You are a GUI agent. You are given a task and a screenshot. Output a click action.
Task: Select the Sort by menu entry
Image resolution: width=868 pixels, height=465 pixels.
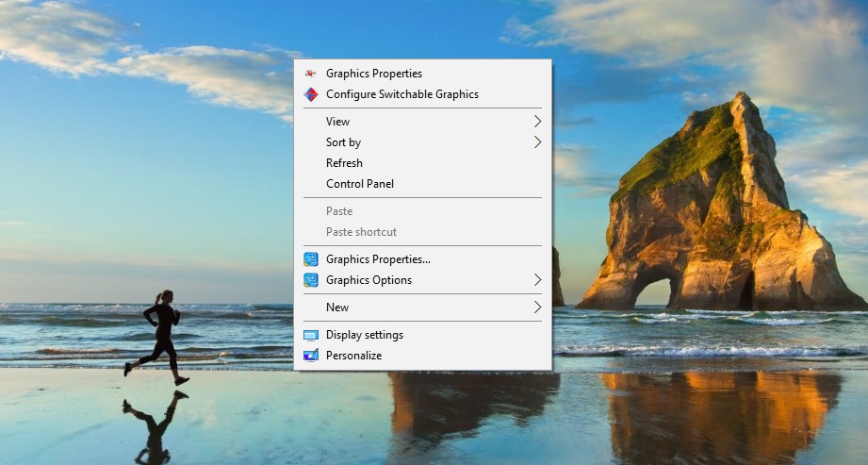pos(423,142)
